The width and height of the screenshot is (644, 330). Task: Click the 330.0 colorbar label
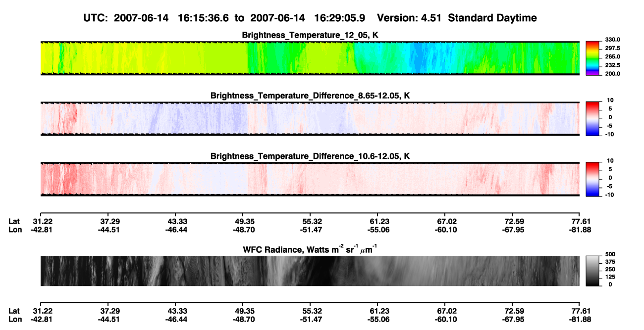click(612, 40)
